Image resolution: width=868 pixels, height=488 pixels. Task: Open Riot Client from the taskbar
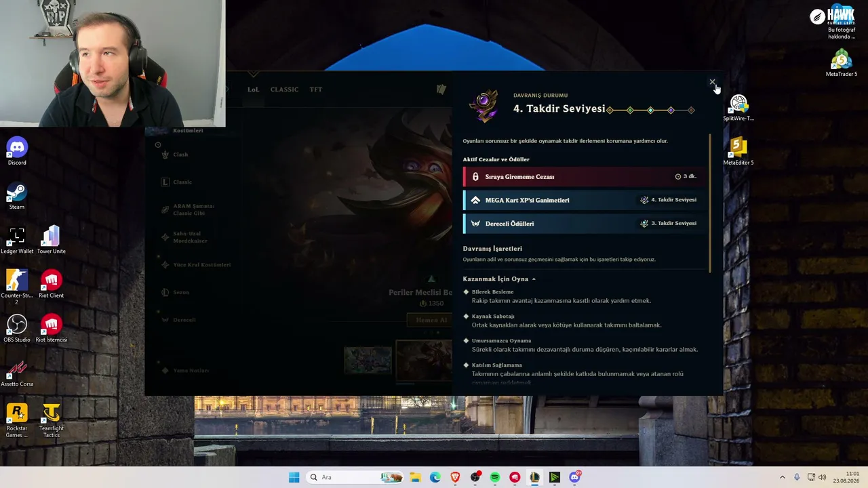pos(515,477)
